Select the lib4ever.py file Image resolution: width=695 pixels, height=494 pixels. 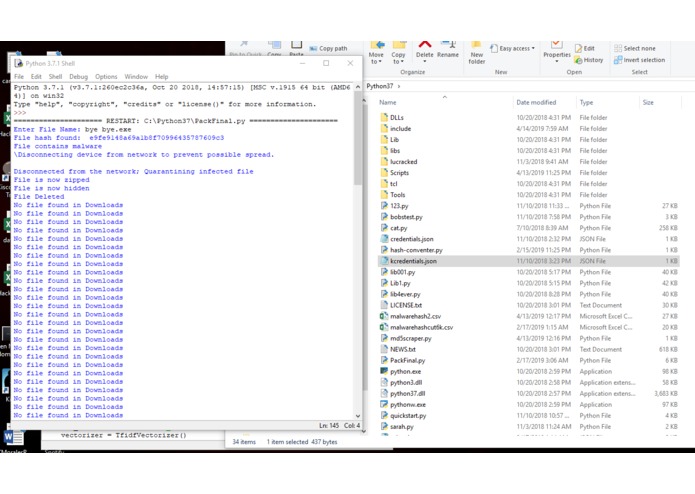pyautogui.click(x=405, y=294)
